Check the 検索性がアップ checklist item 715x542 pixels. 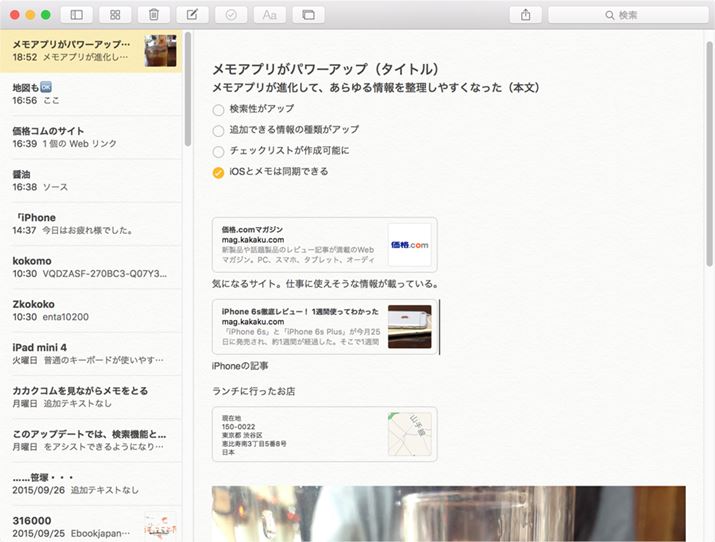coord(219,109)
